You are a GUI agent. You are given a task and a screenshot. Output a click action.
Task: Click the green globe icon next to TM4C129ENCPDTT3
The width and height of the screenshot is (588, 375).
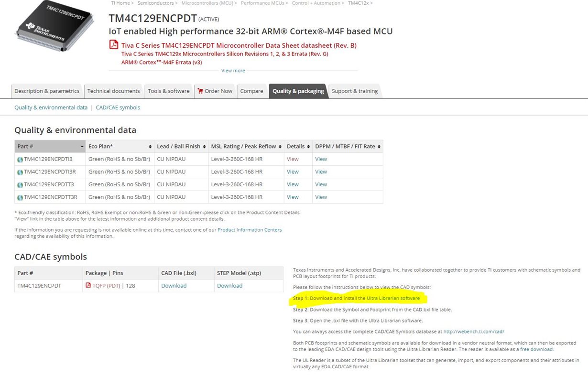click(x=20, y=184)
